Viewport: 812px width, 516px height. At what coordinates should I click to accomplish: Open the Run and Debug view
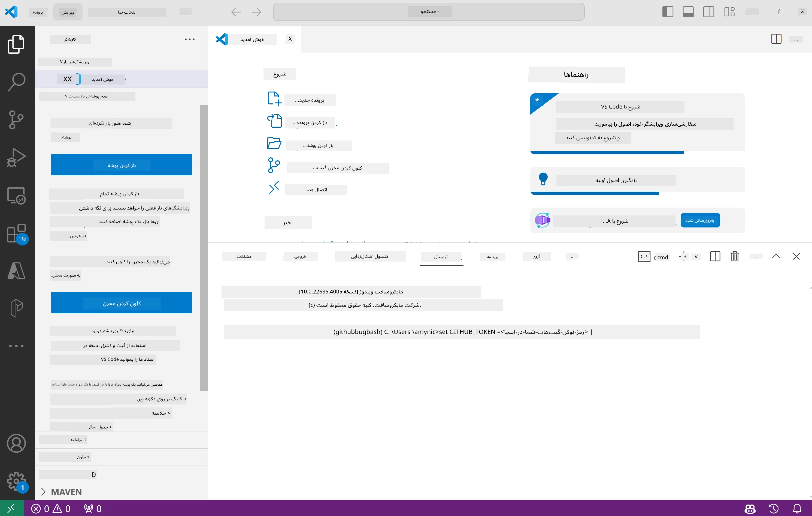point(16,158)
